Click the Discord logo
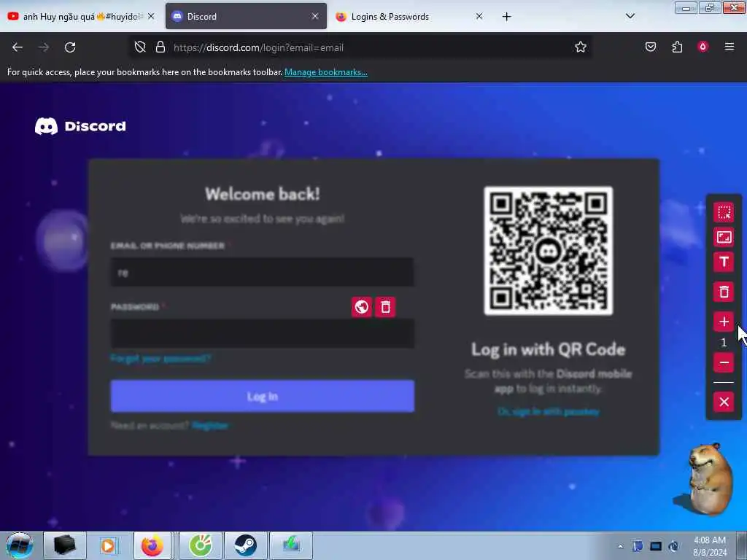 (80, 126)
